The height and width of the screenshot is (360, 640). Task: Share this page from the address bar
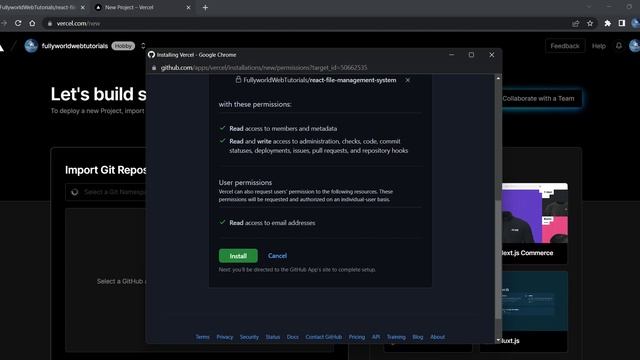click(x=576, y=23)
